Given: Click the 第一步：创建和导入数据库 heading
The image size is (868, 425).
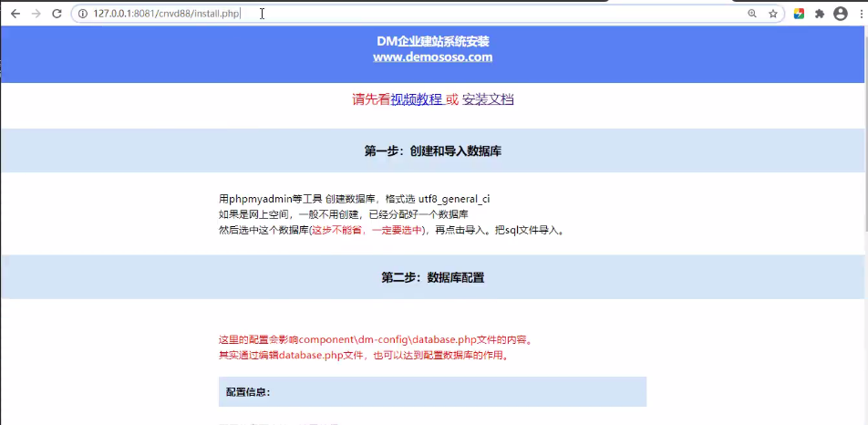Looking at the screenshot, I should [x=432, y=151].
